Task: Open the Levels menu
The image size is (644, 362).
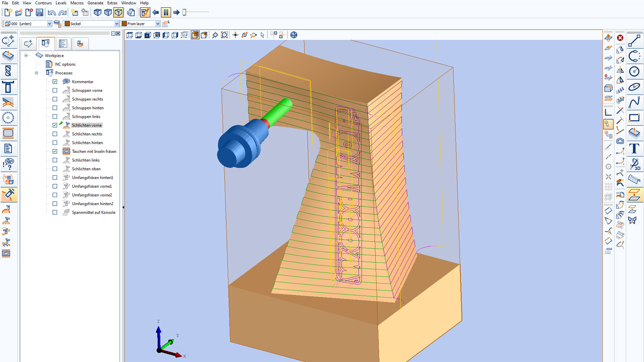Action: click(x=61, y=3)
